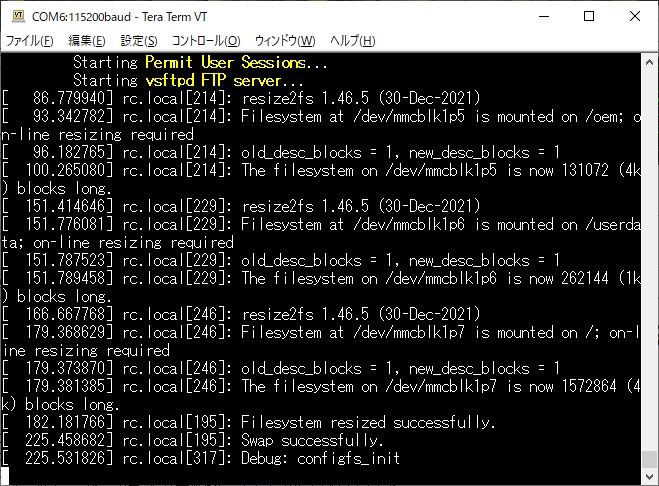
Task: Open the ファイル(F) menu
Action: pos(29,41)
